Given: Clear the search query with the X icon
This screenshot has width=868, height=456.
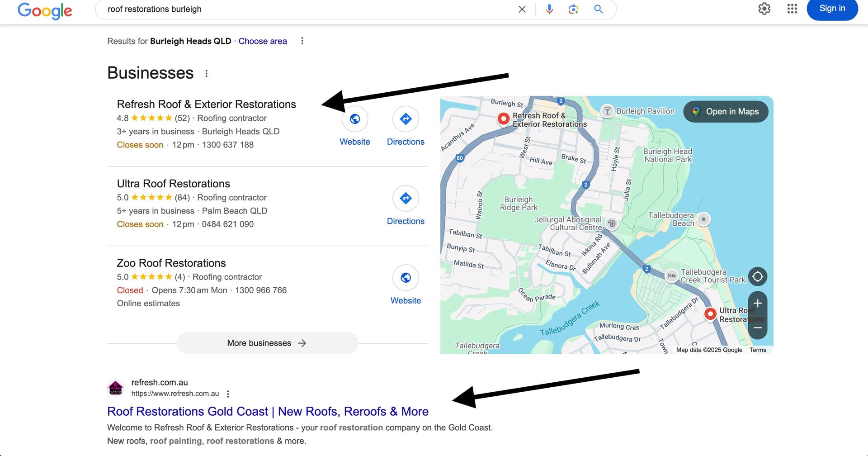Looking at the screenshot, I should (x=522, y=9).
